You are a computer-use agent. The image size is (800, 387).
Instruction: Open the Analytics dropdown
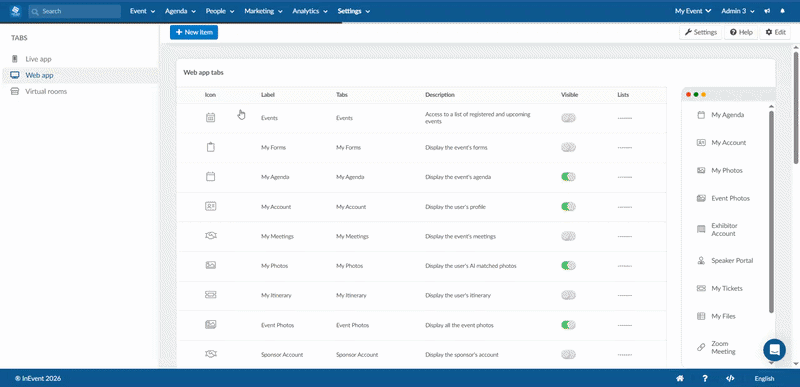(310, 11)
